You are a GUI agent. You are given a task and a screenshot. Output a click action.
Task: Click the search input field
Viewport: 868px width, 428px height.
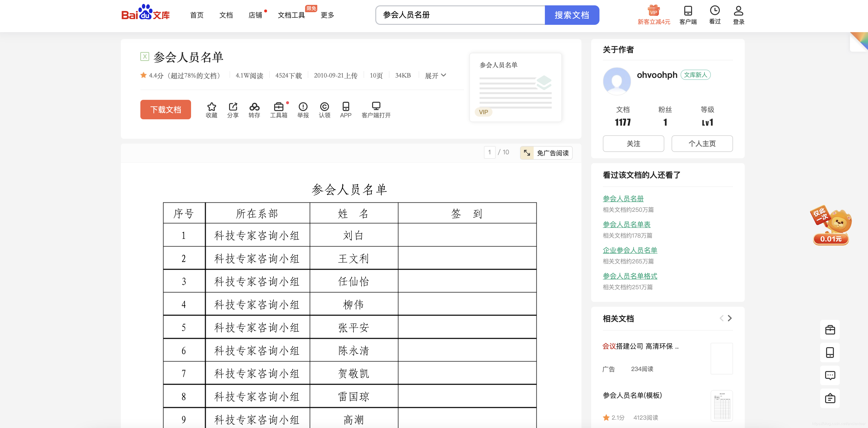pos(460,15)
